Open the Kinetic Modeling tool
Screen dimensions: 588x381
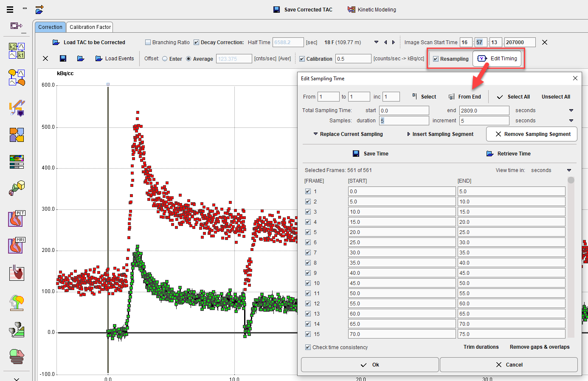[372, 9]
